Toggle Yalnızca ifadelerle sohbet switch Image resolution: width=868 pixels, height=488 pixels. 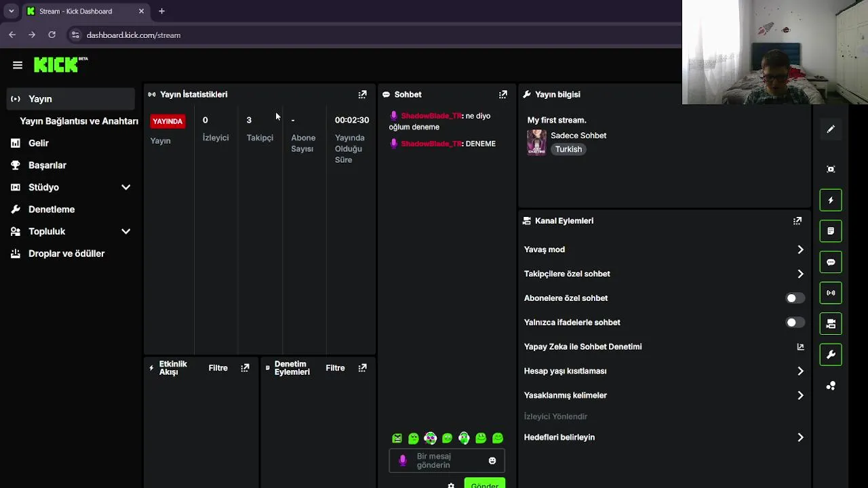click(795, 323)
